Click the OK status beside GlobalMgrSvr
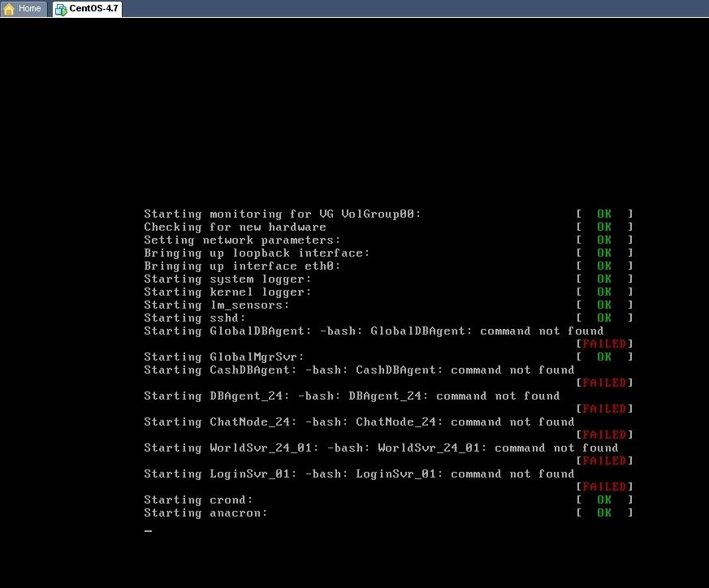Image resolution: width=709 pixels, height=588 pixels. pos(604,357)
